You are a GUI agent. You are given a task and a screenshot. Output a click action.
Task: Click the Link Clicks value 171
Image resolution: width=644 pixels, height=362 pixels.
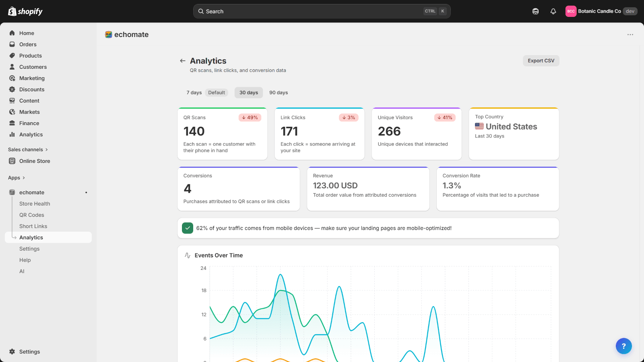click(x=289, y=131)
